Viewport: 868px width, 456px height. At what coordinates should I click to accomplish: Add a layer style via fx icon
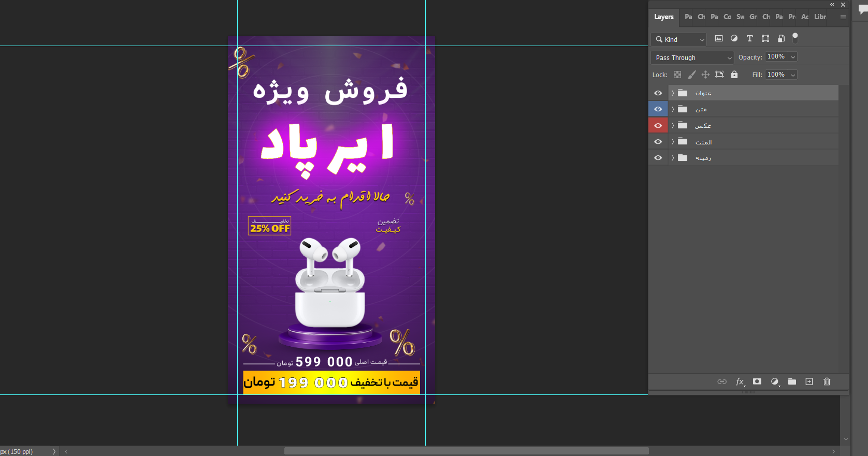tap(741, 381)
